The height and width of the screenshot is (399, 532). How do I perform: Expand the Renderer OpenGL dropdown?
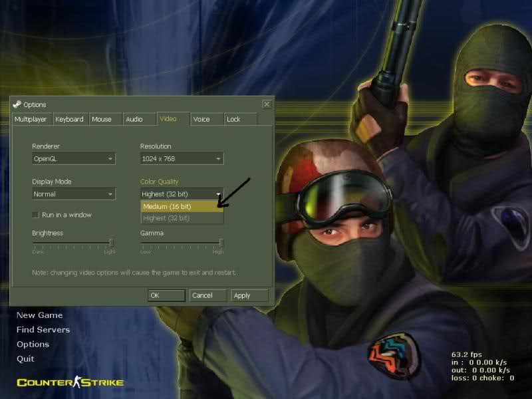coord(74,159)
